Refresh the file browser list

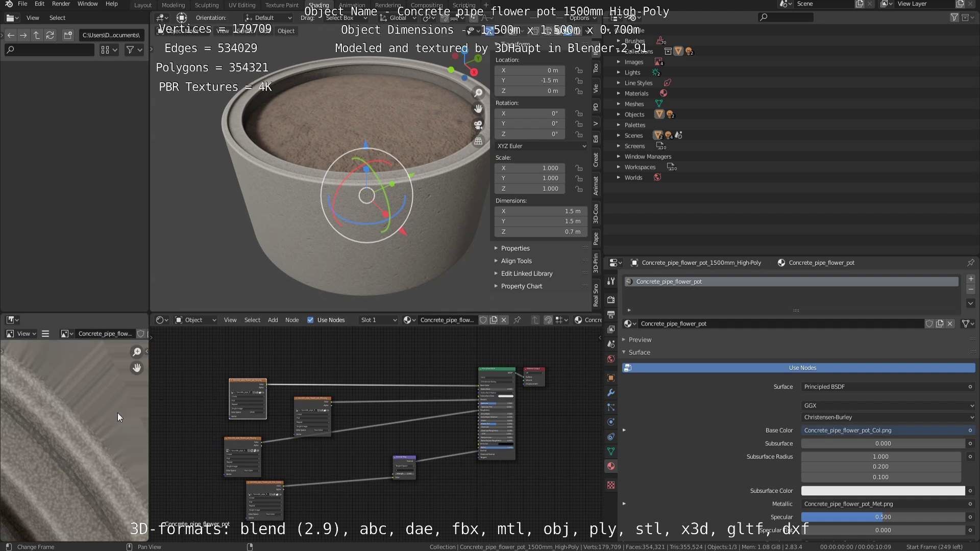tap(50, 35)
